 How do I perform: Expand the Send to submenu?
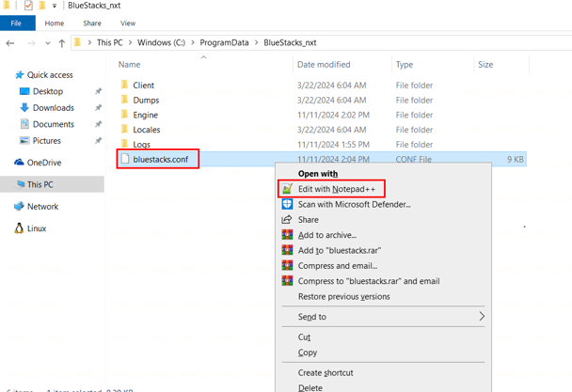click(383, 317)
